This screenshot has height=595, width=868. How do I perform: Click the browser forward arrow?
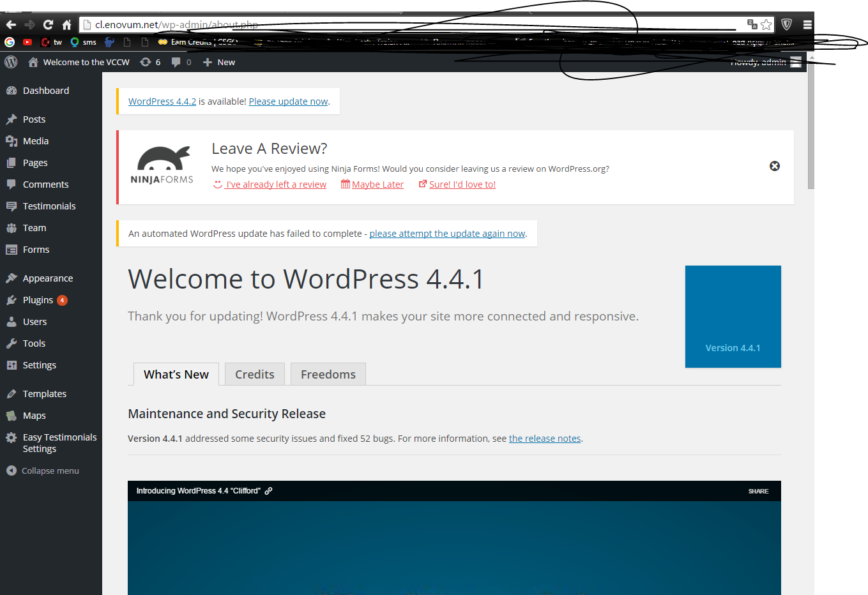point(29,25)
